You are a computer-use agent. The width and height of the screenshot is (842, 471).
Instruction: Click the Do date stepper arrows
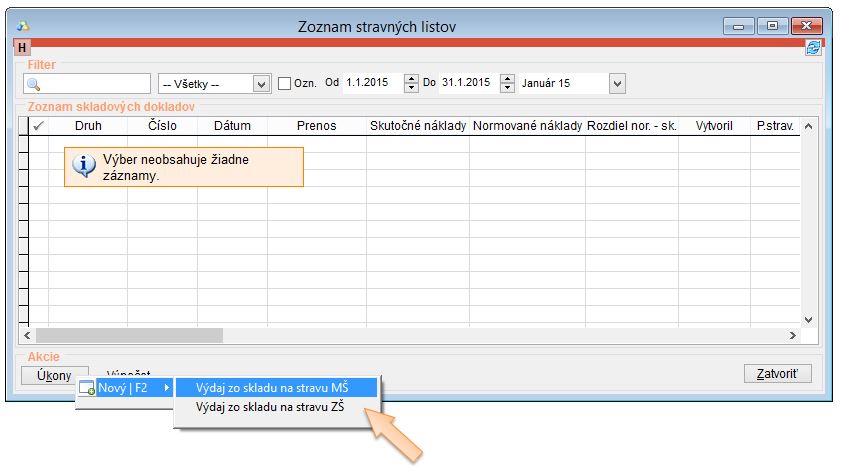coord(507,84)
